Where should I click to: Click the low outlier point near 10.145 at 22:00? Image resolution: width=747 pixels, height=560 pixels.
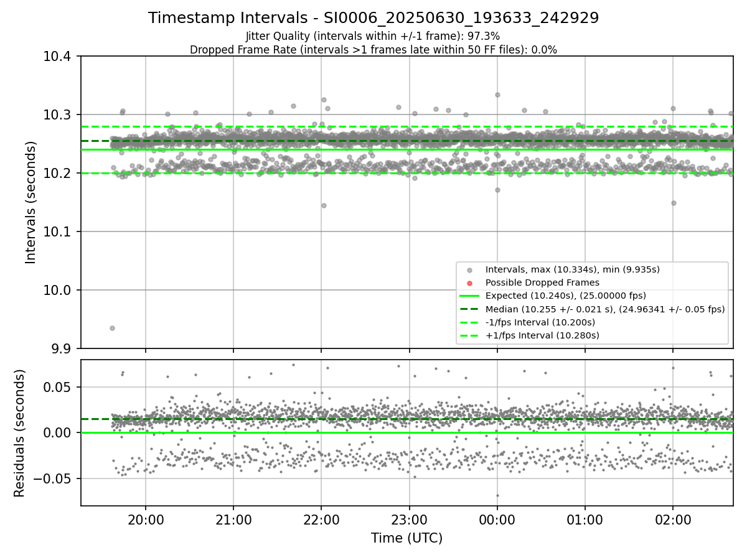coord(324,205)
